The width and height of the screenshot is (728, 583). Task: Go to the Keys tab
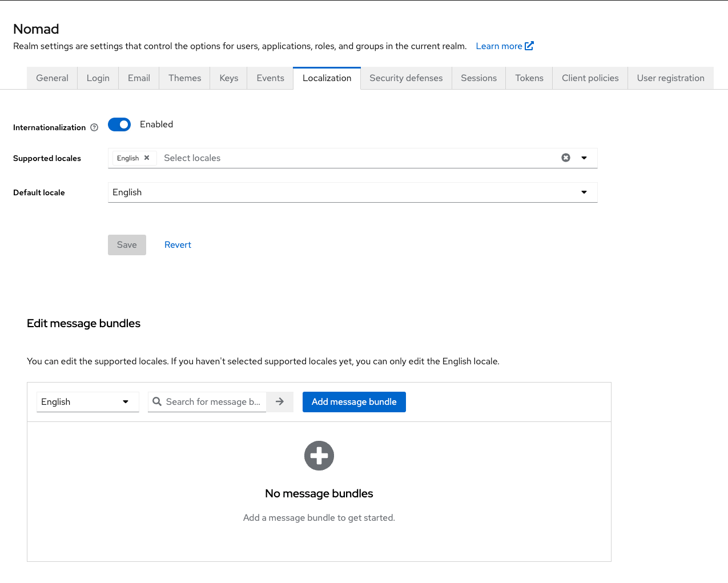(229, 78)
